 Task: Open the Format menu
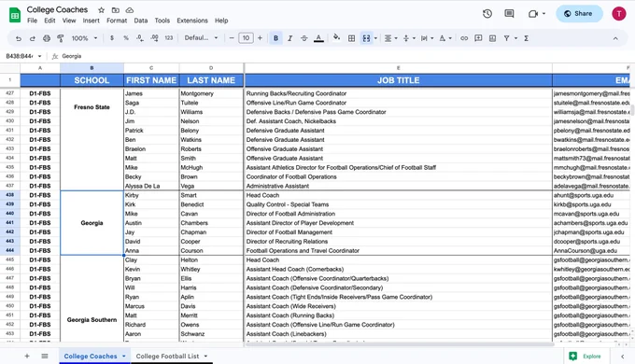point(117,21)
